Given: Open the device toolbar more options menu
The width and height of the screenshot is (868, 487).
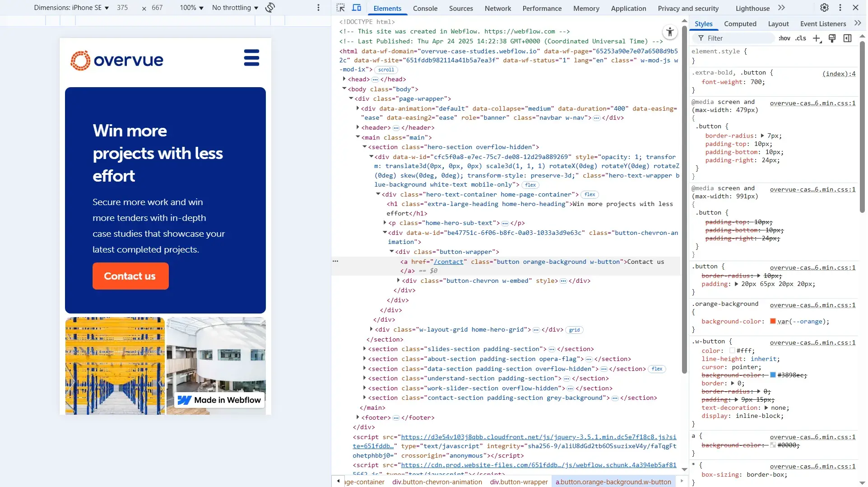Looking at the screenshot, I should tap(318, 8).
